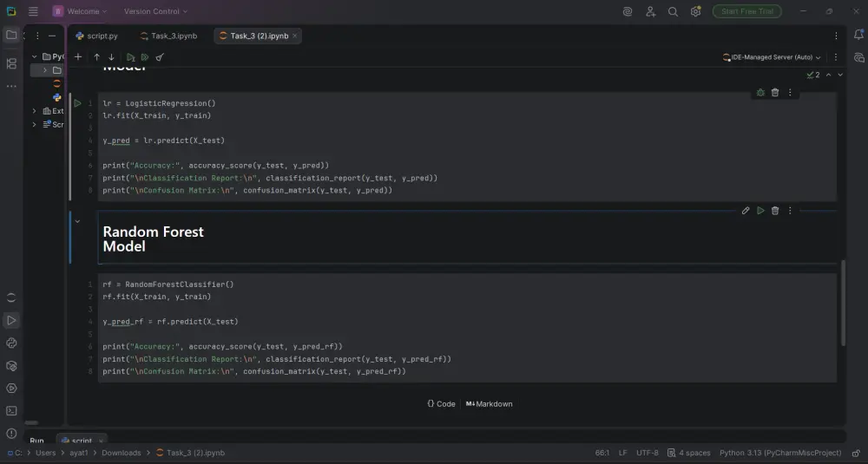Run all cells double-arrow icon
The width and height of the screenshot is (868, 464).
pyautogui.click(x=145, y=57)
